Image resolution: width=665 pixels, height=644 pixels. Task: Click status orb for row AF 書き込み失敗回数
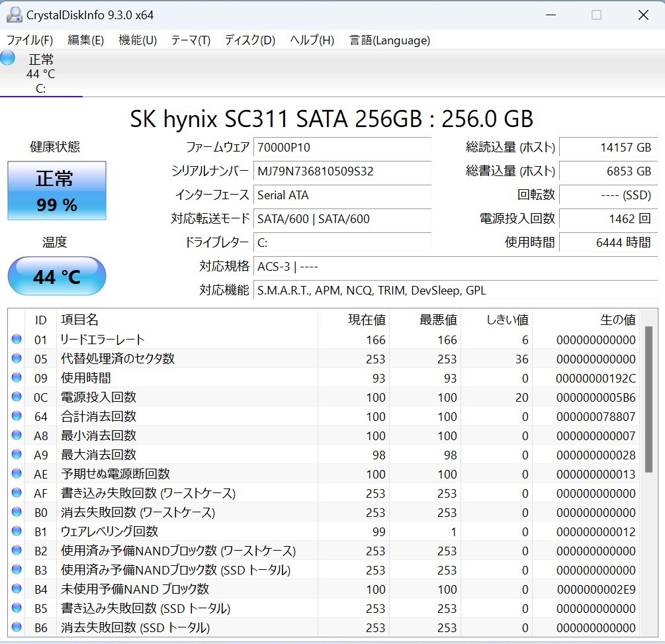17,492
